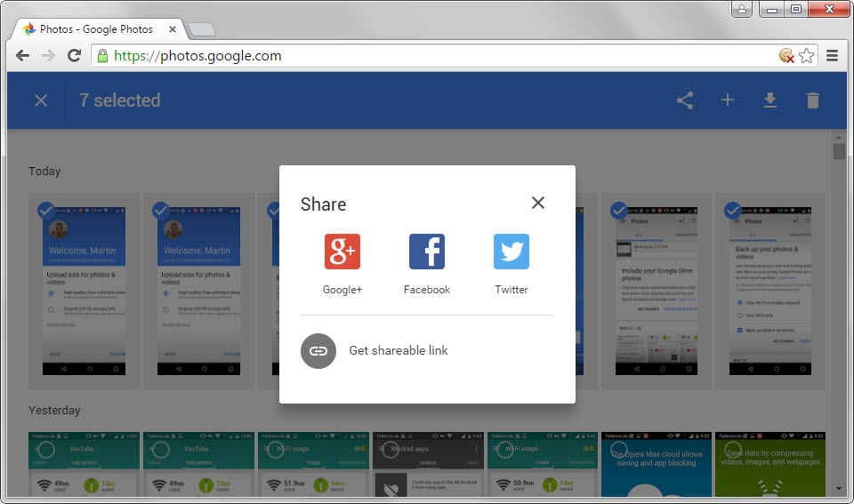Screen dimensions: 854x504
Task: Open Chrome menu hamburger icon
Action: 832,55
